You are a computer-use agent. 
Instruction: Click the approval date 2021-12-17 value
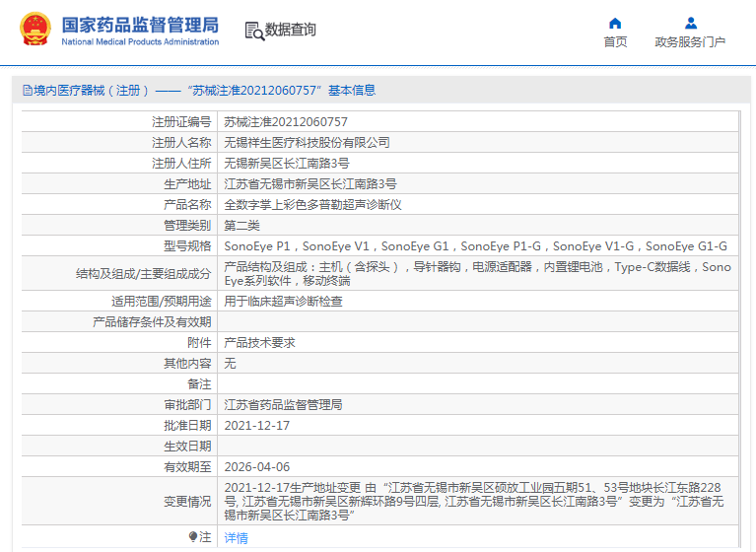coord(256,426)
